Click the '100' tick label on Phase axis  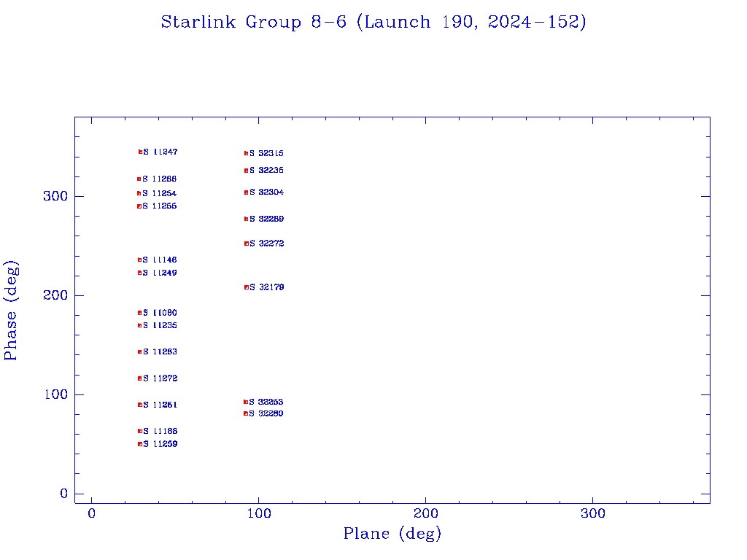coord(55,394)
